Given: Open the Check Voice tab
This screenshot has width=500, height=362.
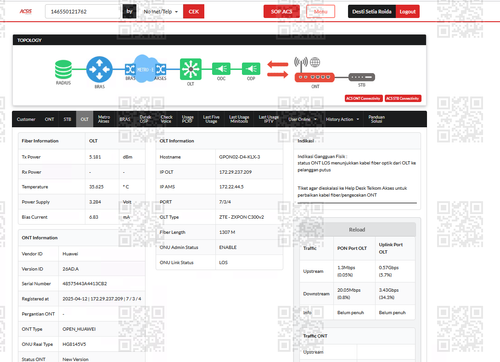Looking at the screenshot, I should click(166, 119).
